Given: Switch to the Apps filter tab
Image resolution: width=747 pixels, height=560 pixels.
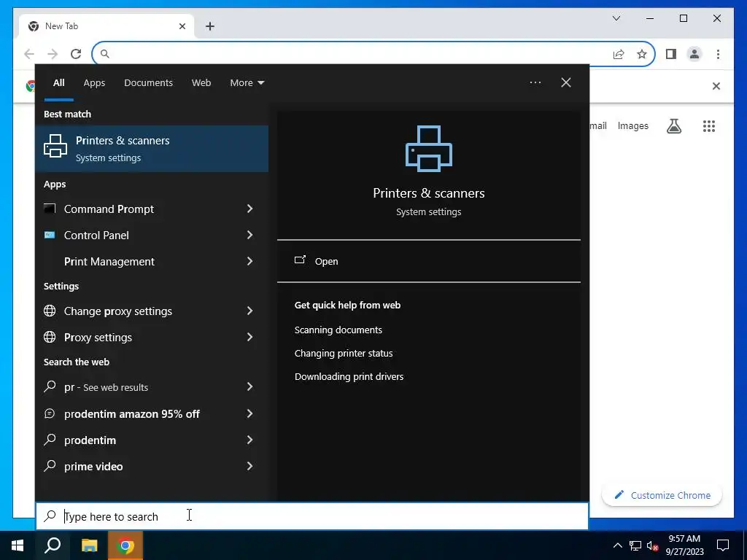Looking at the screenshot, I should 94,82.
